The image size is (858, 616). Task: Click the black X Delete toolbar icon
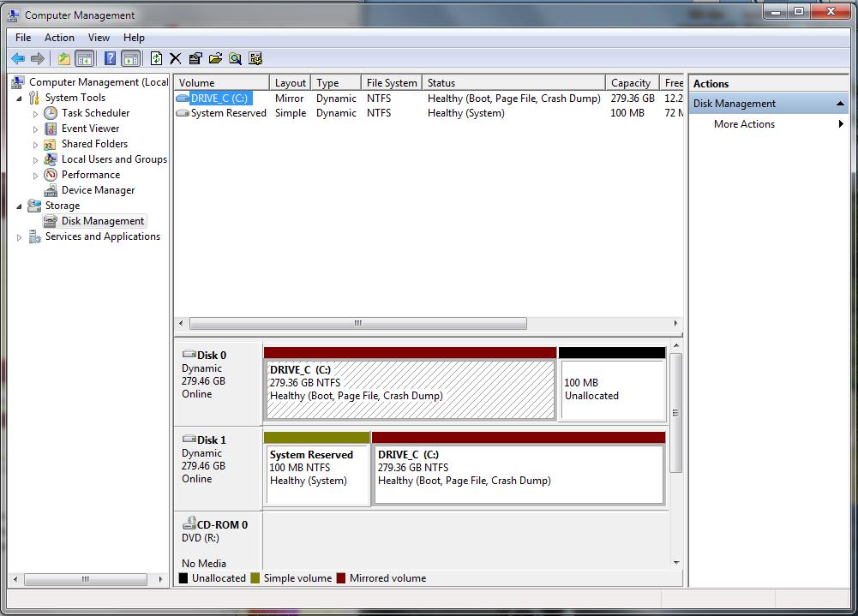tap(176, 58)
